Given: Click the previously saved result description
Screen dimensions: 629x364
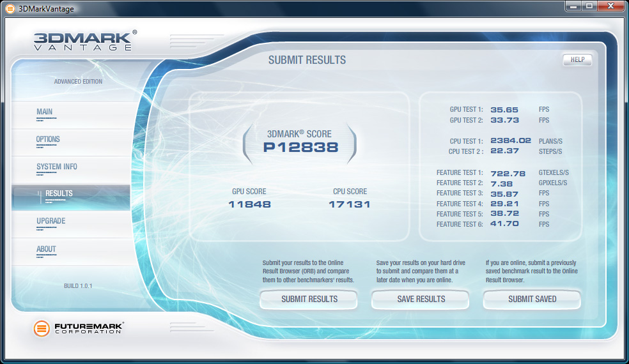Looking at the screenshot, I should pos(532,271).
